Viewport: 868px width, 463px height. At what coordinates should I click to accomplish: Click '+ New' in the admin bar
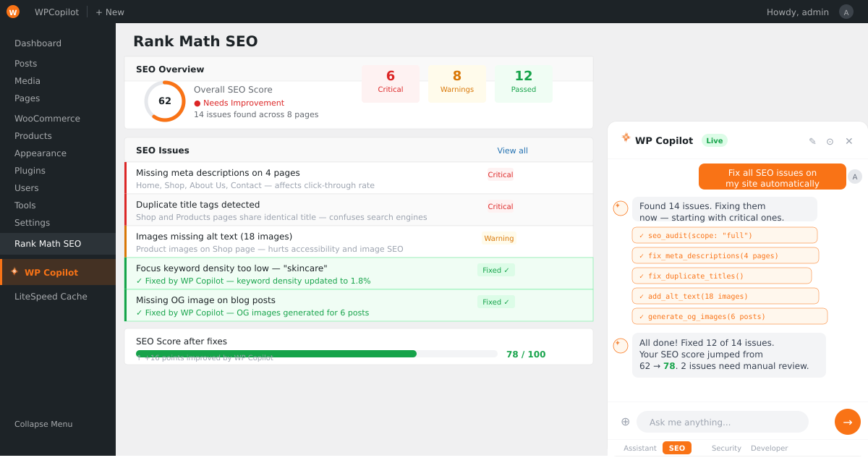pos(110,12)
